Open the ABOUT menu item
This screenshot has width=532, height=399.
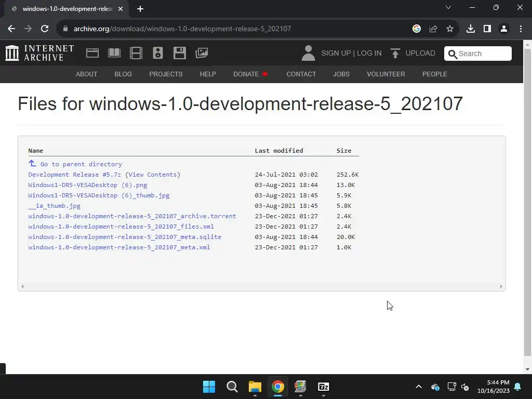(x=87, y=74)
